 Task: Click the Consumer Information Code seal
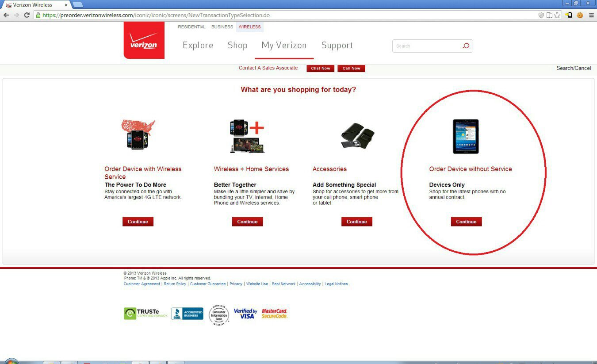point(219,315)
